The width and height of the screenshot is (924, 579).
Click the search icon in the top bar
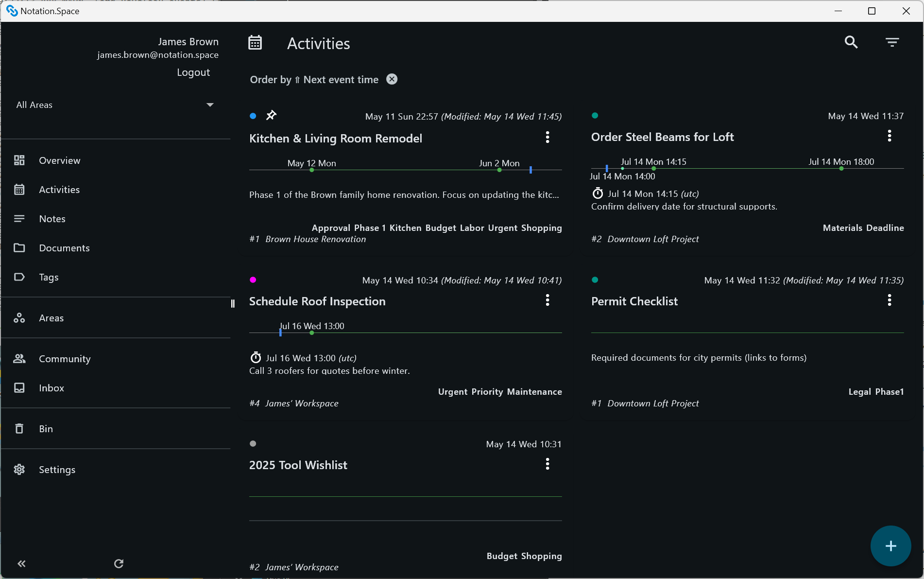pos(851,42)
